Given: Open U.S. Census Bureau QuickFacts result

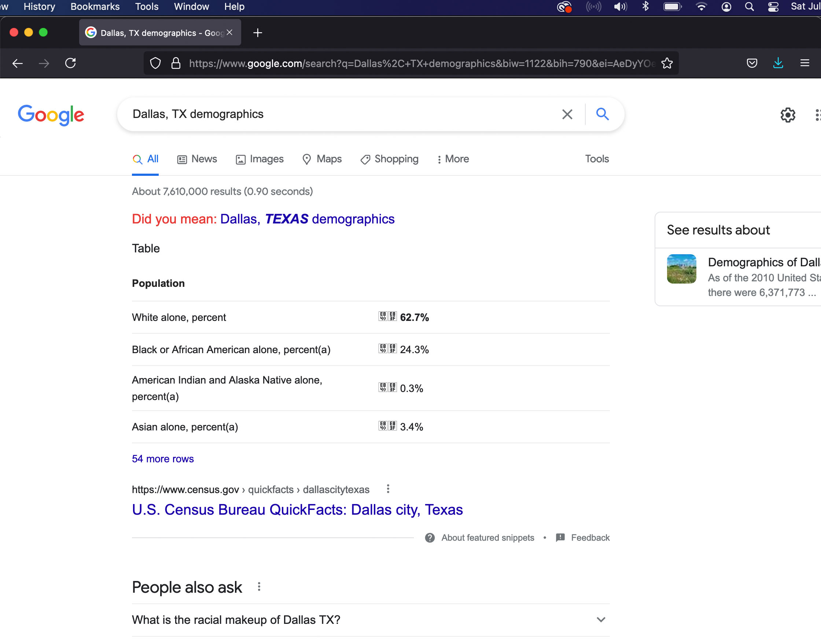Looking at the screenshot, I should pyautogui.click(x=297, y=510).
